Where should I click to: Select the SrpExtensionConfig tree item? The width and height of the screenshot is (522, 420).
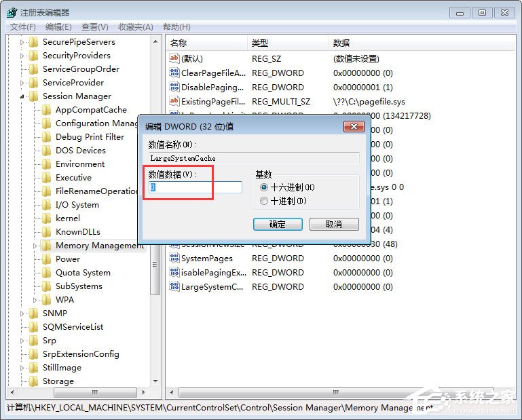tap(81, 354)
